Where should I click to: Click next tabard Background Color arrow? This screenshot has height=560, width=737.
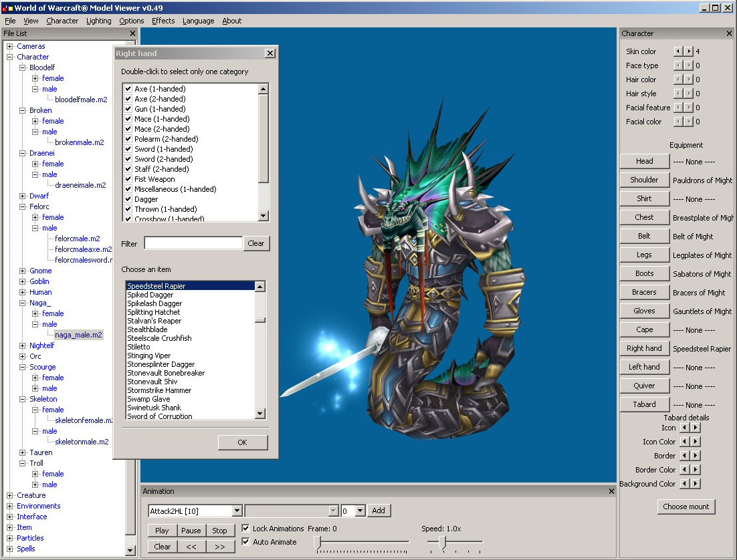tap(696, 484)
